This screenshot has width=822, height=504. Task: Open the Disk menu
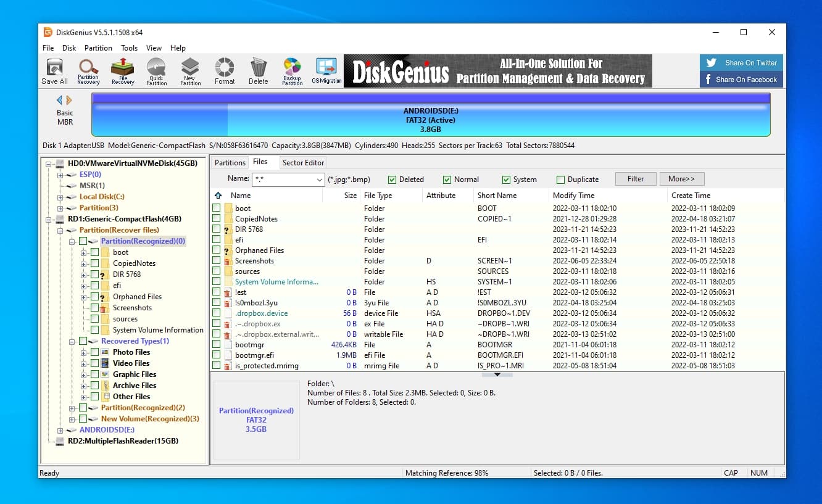(x=69, y=48)
